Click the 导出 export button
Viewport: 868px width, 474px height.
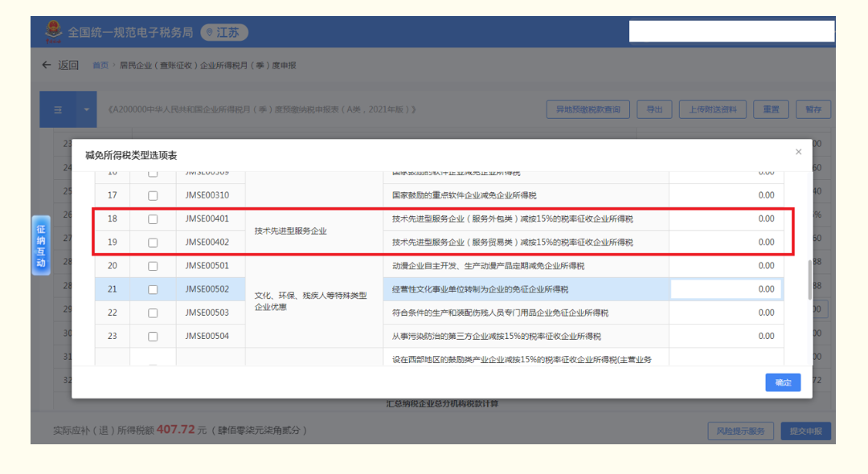coord(654,109)
